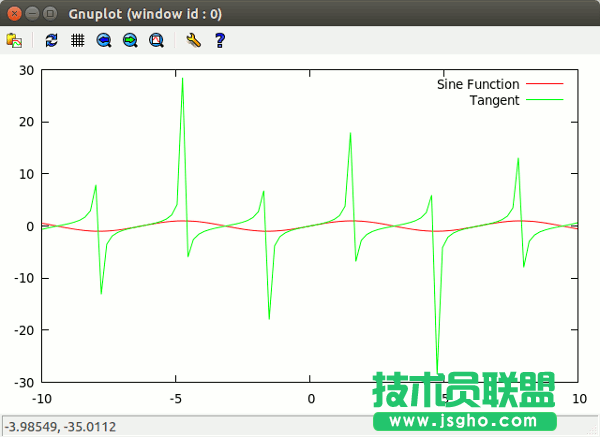Open help with the question mark icon
The width and height of the screenshot is (600, 437).
point(220,40)
